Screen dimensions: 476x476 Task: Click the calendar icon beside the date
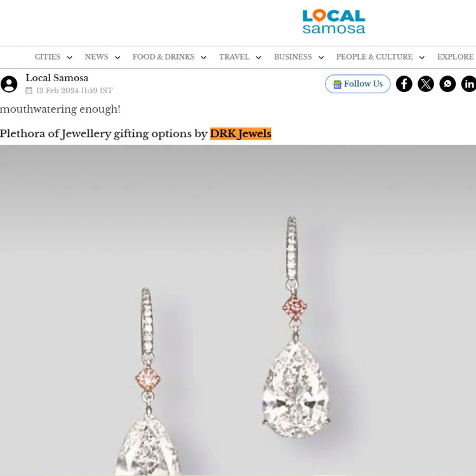(x=29, y=90)
